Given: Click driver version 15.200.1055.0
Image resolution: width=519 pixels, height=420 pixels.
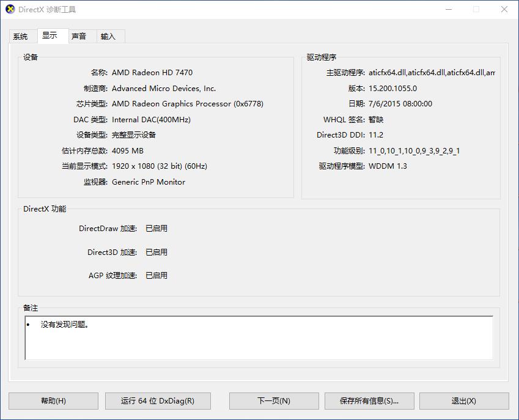Looking at the screenshot, I should pyautogui.click(x=393, y=89).
